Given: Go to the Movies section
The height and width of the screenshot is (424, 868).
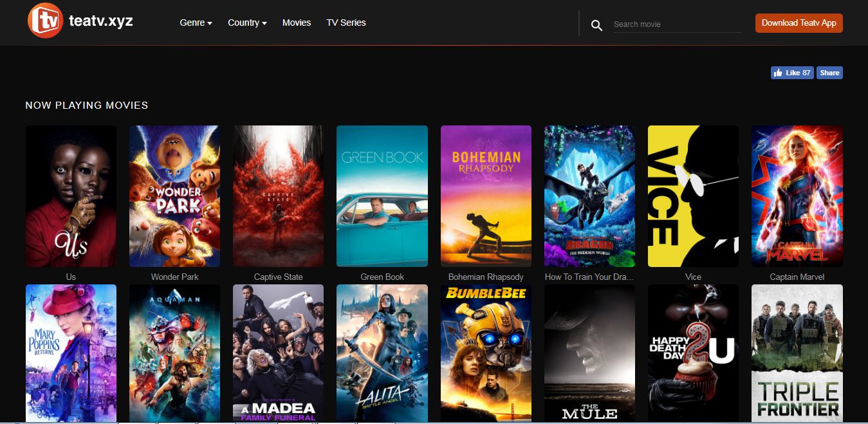Looking at the screenshot, I should pyautogui.click(x=297, y=23).
